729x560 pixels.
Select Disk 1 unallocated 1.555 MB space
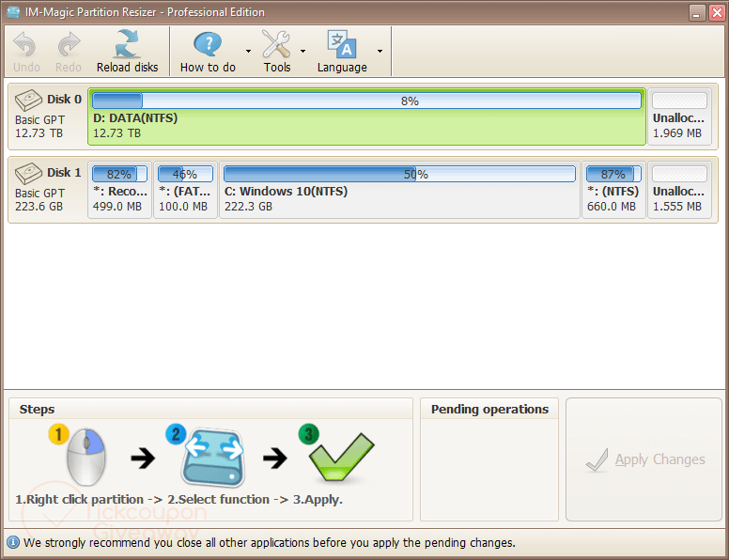[x=679, y=190]
